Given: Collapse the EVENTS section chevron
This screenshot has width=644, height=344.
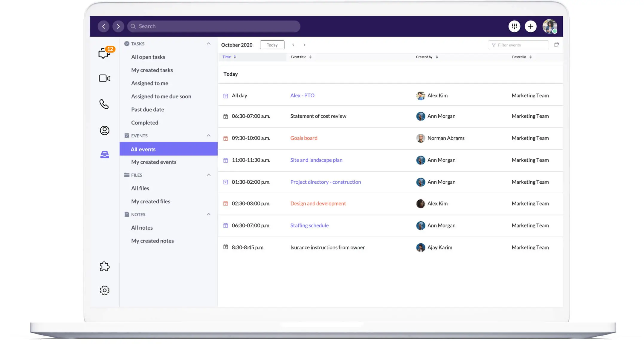Looking at the screenshot, I should click(x=208, y=135).
